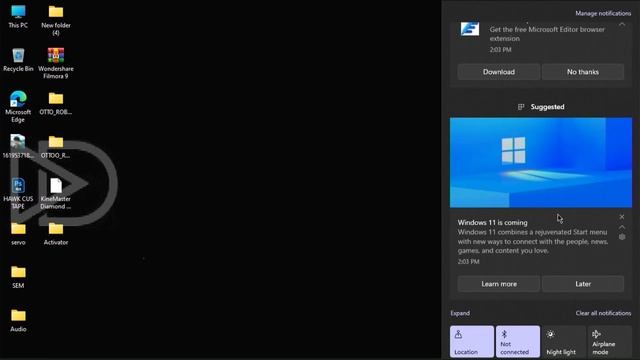Image resolution: width=640 pixels, height=360 pixels.
Task: Select the servo folder
Action: coord(18,233)
